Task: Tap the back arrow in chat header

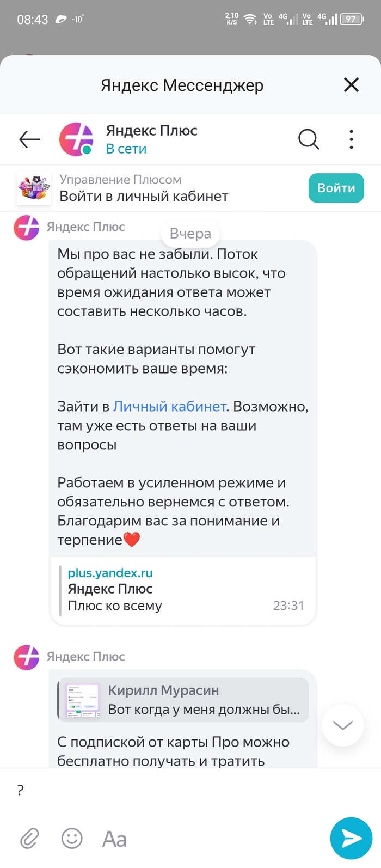Action: tap(30, 139)
